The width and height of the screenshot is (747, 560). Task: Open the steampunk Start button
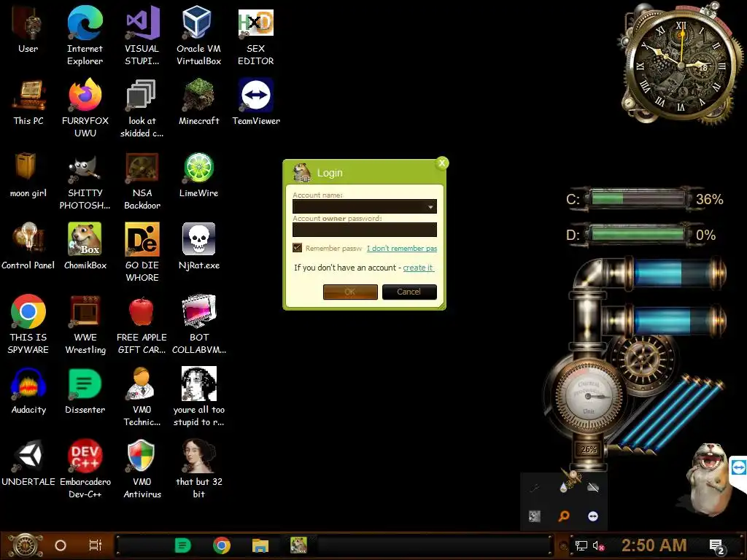point(26,545)
